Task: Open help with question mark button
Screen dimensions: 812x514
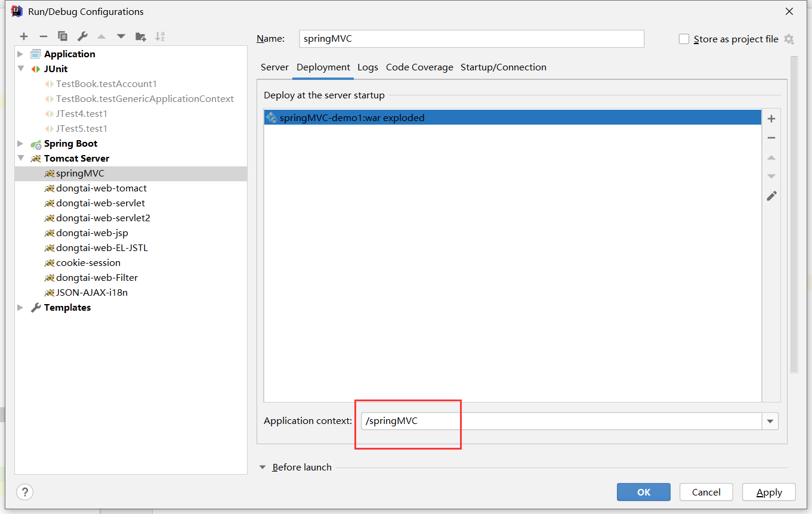Action: 24,492
